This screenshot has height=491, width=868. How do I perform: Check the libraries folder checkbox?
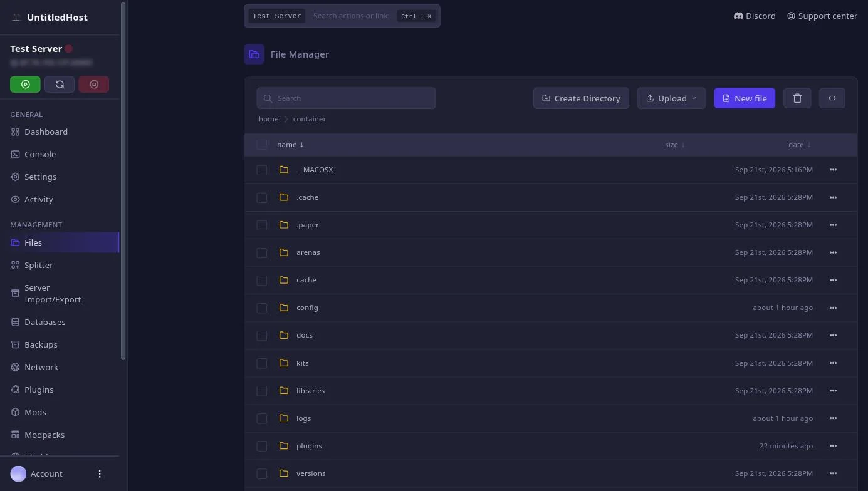pyautogui.click(x=262, y=391)
